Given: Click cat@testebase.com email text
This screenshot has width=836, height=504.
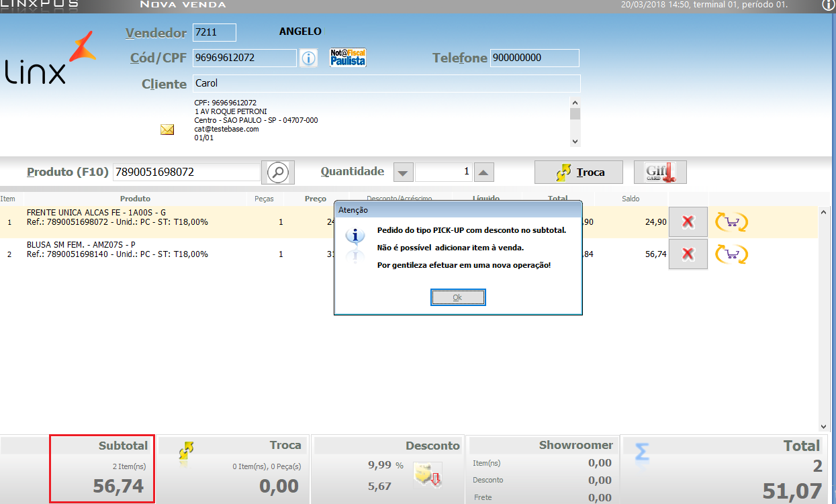Looking at the screenshot, I should click(226, 129).
